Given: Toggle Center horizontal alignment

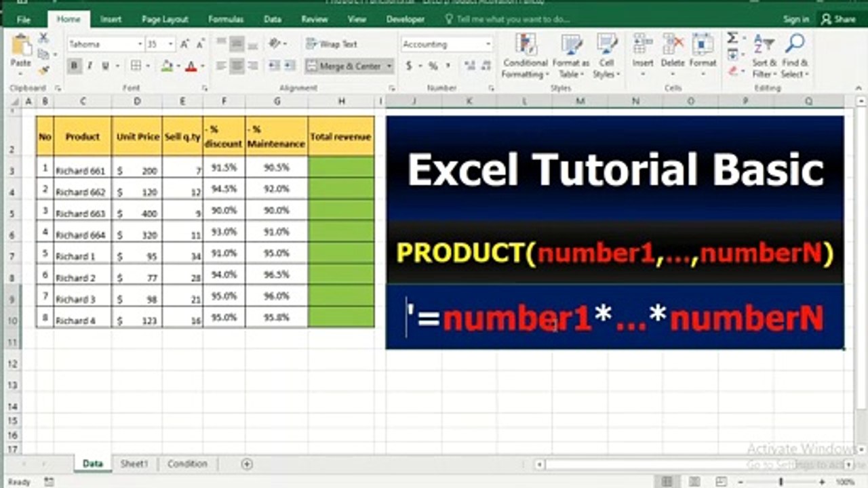Looking at the screenshot, I should 237,66.
